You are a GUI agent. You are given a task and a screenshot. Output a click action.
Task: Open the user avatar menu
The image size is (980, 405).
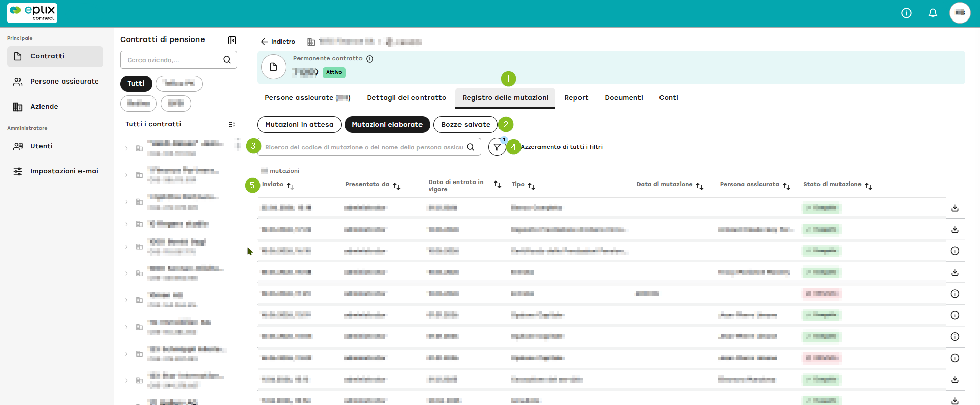click(959, 13)
